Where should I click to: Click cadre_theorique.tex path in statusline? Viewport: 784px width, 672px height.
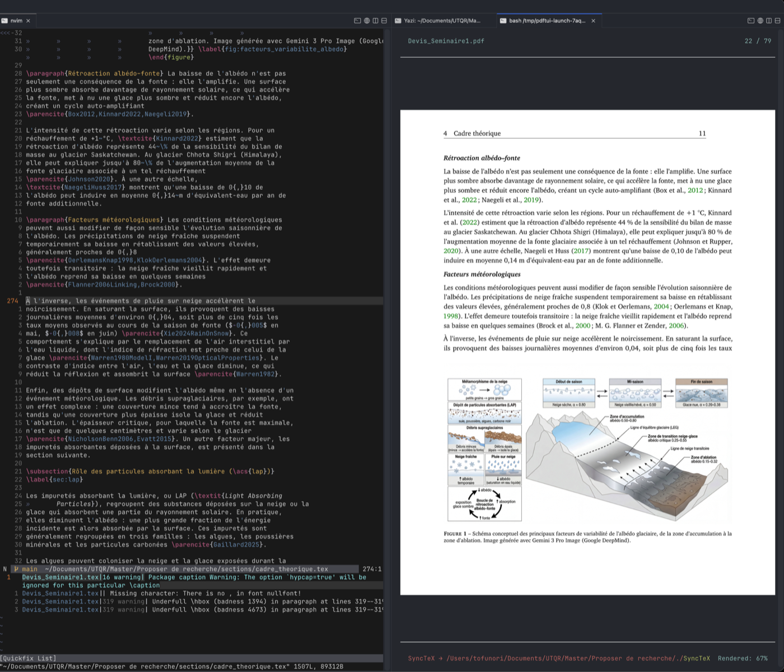pyautogui.click(x=186, y=569)
